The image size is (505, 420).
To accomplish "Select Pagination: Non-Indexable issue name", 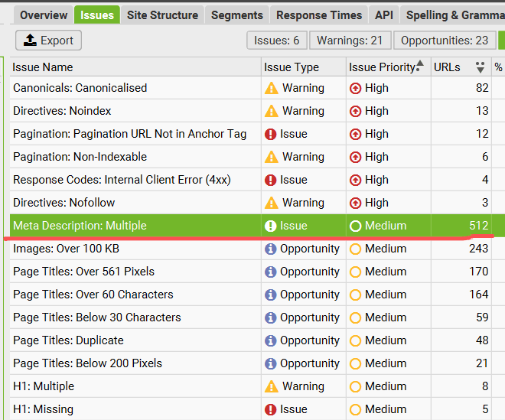I will click(80, 157).
